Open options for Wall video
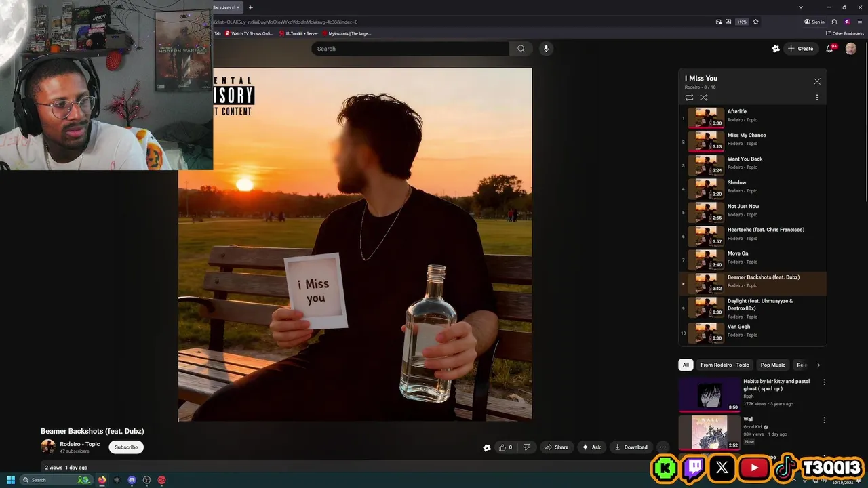Screen dimensions: 868x488 824,420
